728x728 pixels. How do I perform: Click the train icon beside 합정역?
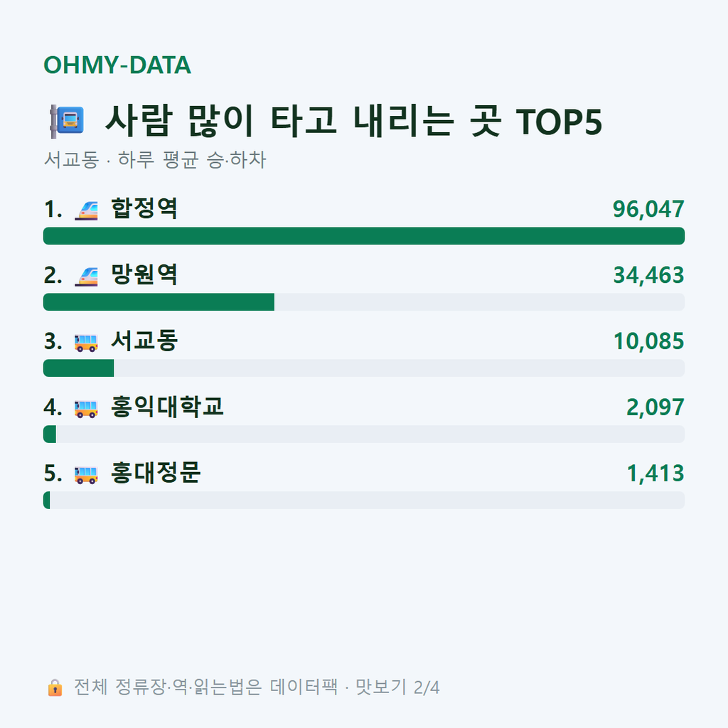tap(86, 210)
